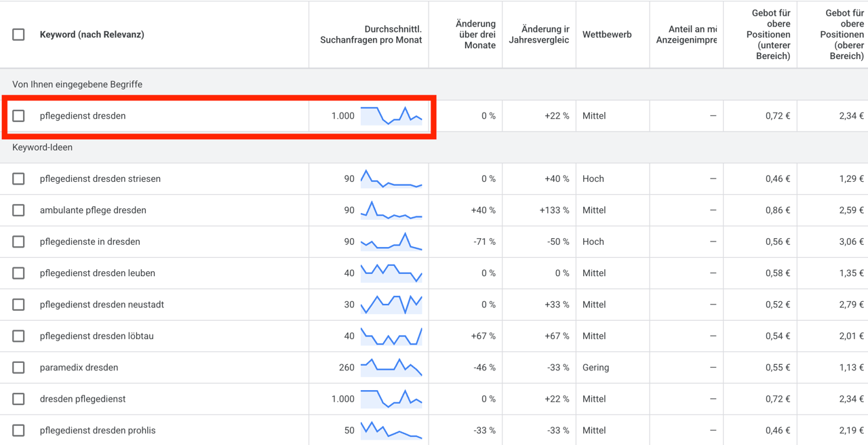Click the high bid '3,06 €'
This screenshot has width=868, height=445.
click(852, 241)
